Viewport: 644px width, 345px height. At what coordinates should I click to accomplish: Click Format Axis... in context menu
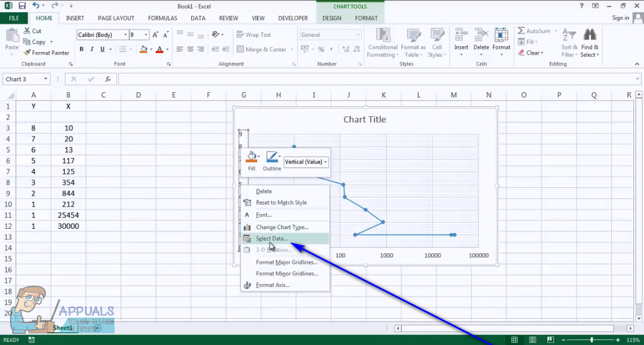[286, 285]
